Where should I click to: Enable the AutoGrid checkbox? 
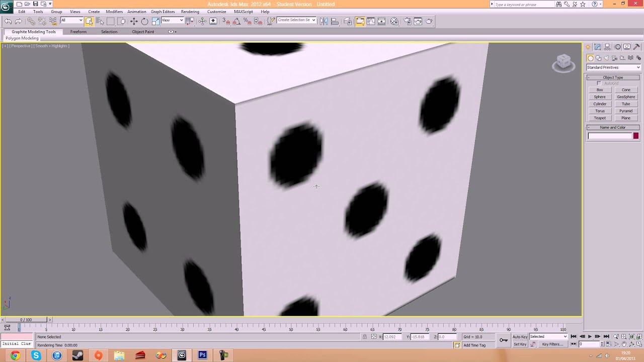click(x=599, y=83)
